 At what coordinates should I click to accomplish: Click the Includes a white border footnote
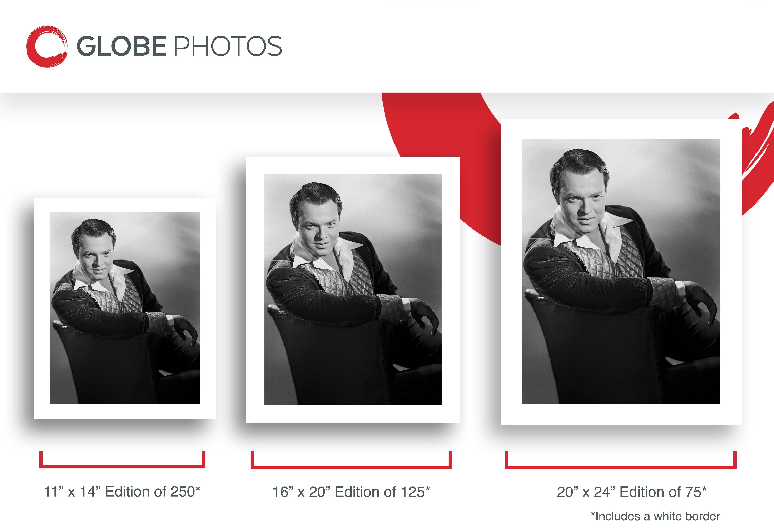655,516
